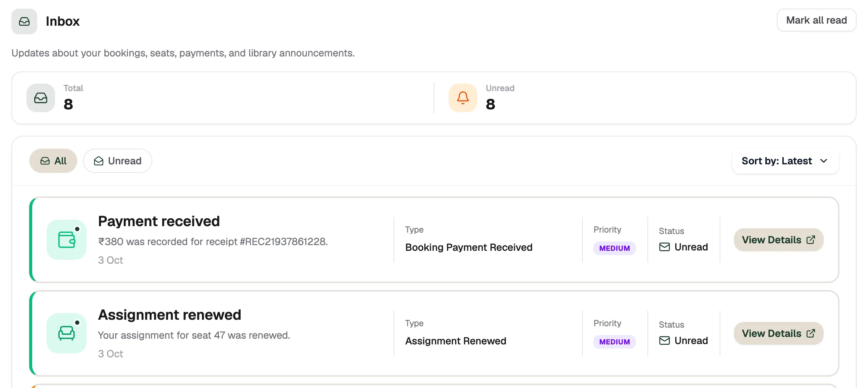Screen dimensions: 868x388
Task: Click the envelope status icon for Payment received
Action: (x=665, y=247)
